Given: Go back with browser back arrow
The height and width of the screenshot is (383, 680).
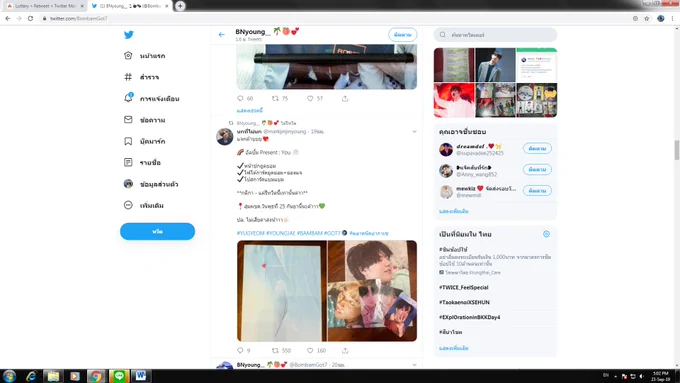Looking at the screenshot, I should click(7, 19).
